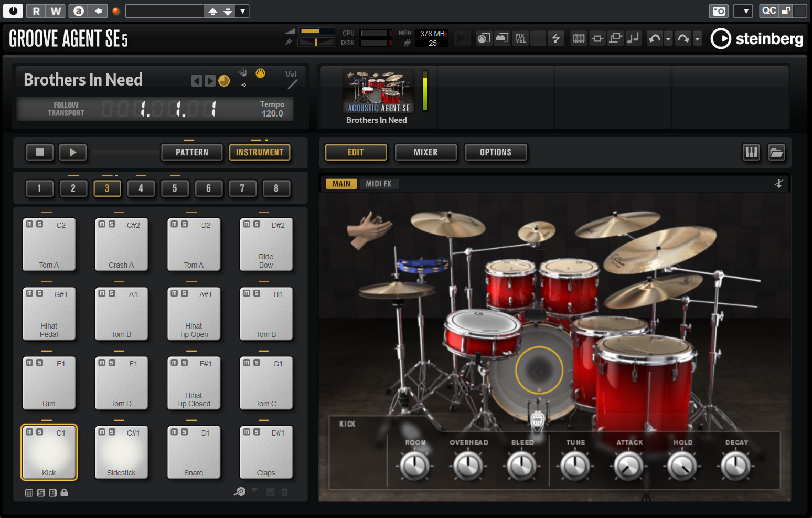
Task: Switch to the MIDI FX tab
Action: click(379, 184)
